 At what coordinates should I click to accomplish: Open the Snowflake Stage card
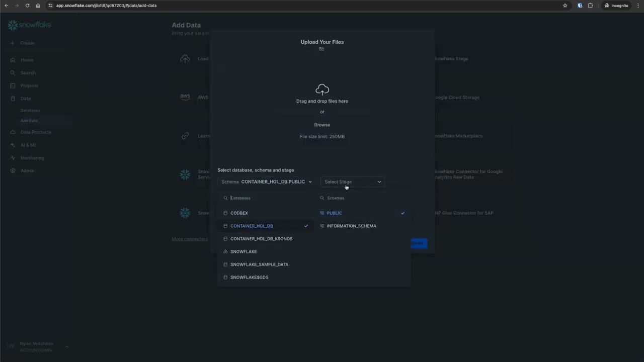(451, 59)
